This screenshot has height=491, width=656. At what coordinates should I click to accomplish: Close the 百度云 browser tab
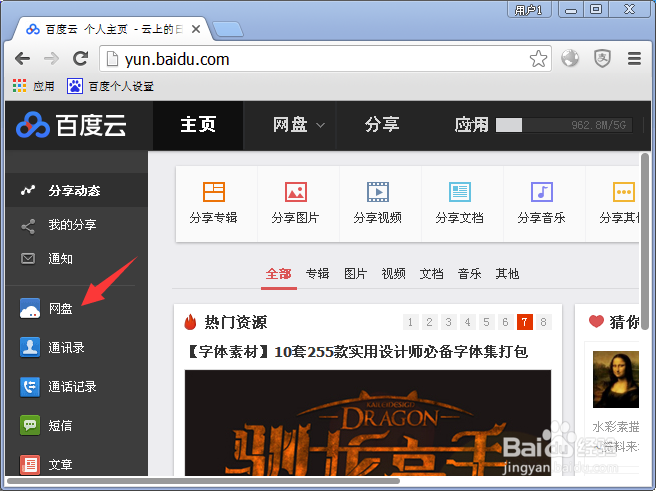[196, 29]
